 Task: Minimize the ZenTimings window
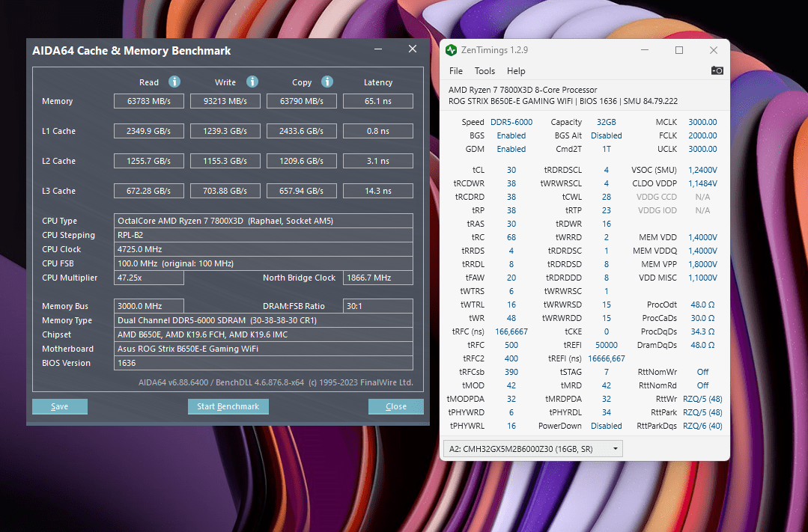point(645,50)
